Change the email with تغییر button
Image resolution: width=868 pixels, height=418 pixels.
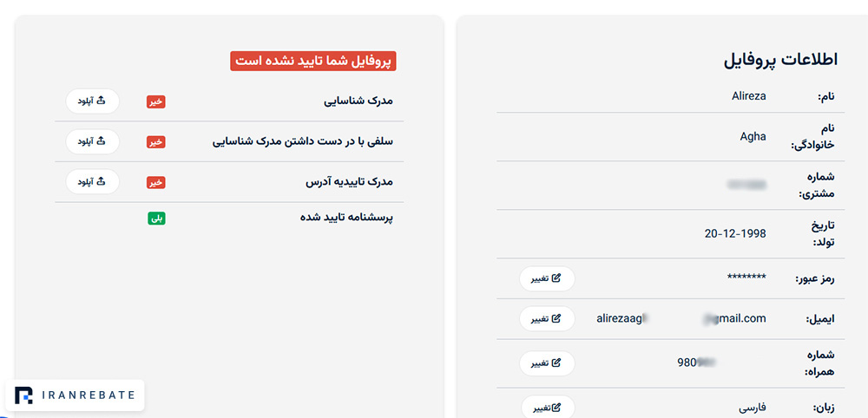point(547,319)
